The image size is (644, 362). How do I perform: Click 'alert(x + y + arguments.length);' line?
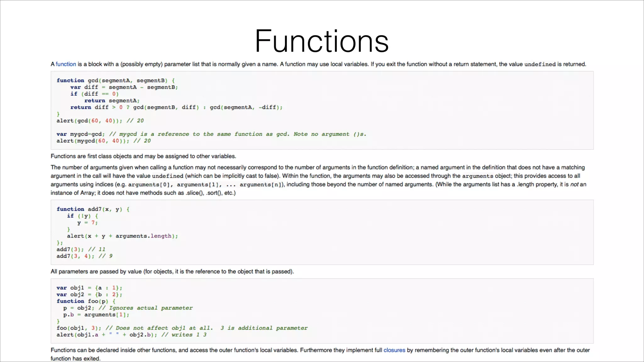tap(122, 236)
